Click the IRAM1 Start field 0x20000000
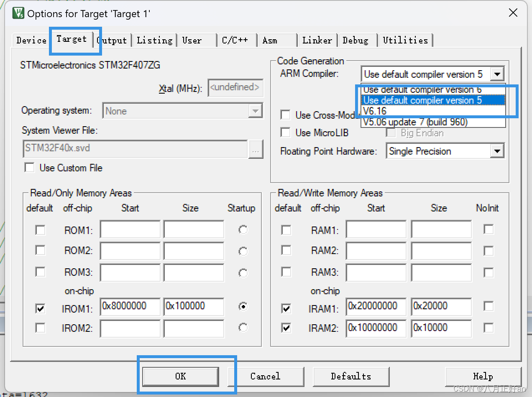532x397 pixels. [x=376, y=306]
